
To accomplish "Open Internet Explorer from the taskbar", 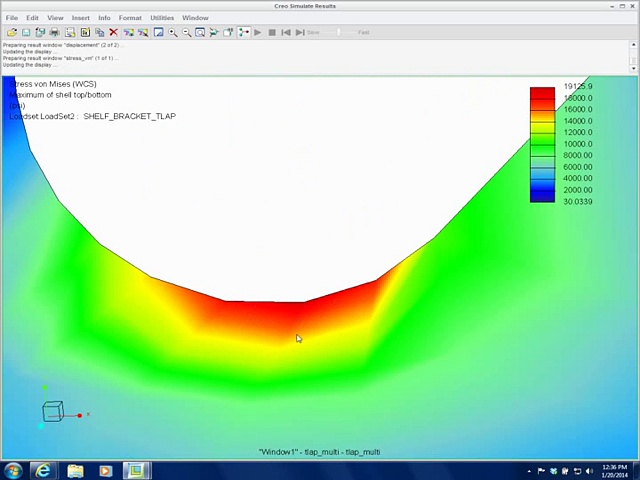I will point(43,470).
